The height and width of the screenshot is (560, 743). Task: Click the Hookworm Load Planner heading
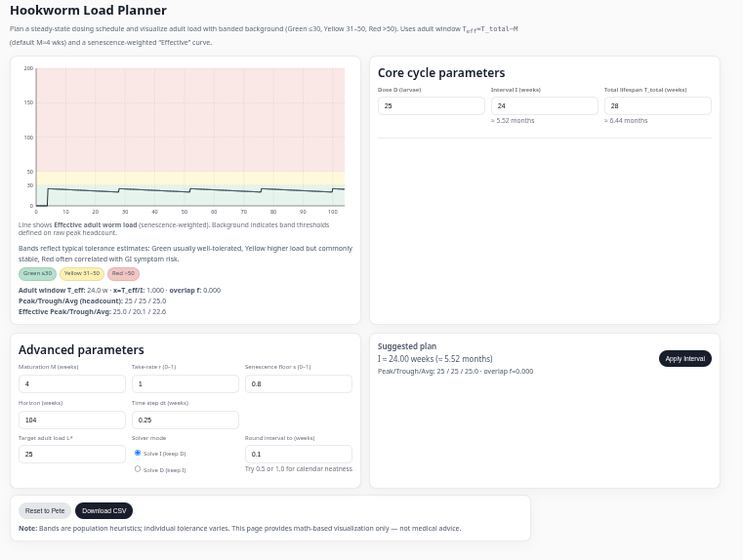pyautogui.click(x=88, y=11)
